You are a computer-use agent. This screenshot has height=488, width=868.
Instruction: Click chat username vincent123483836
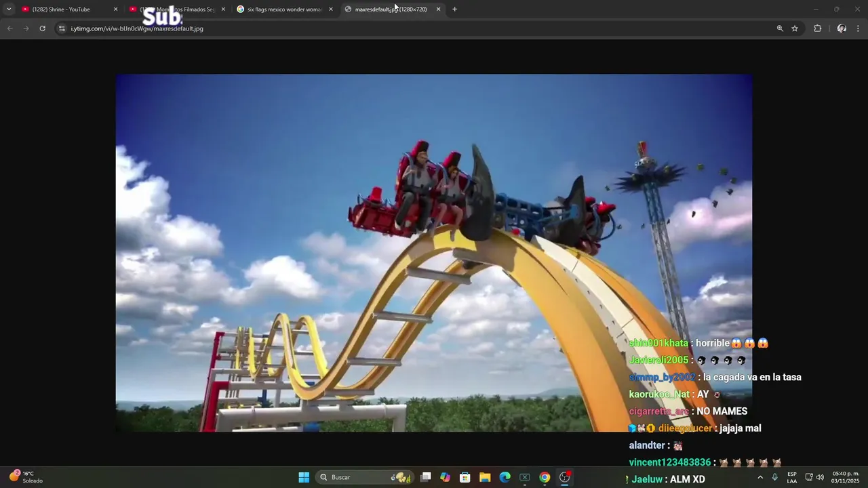670,462
